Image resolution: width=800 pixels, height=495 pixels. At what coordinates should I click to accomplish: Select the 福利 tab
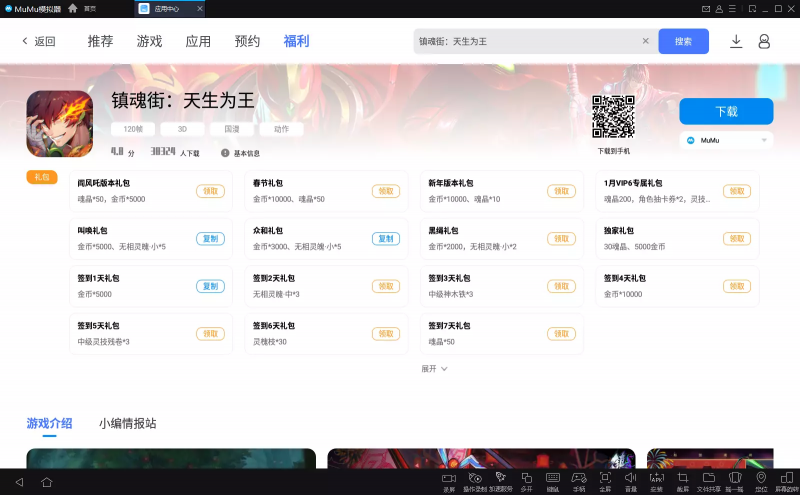coord(296,41)
